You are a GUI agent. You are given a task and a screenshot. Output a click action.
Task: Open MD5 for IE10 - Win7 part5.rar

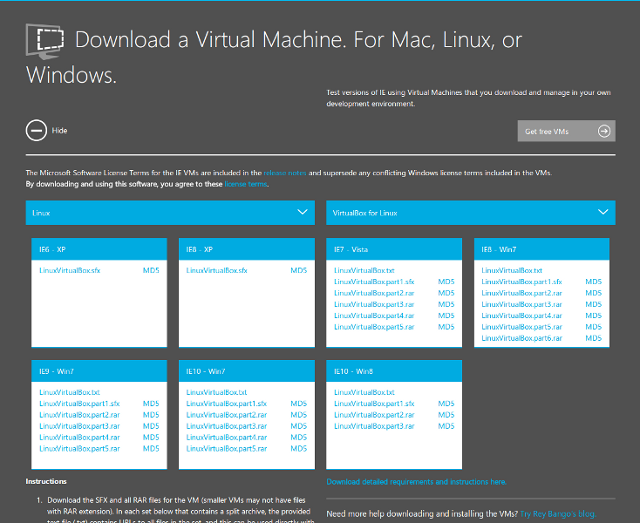point(298,449)
